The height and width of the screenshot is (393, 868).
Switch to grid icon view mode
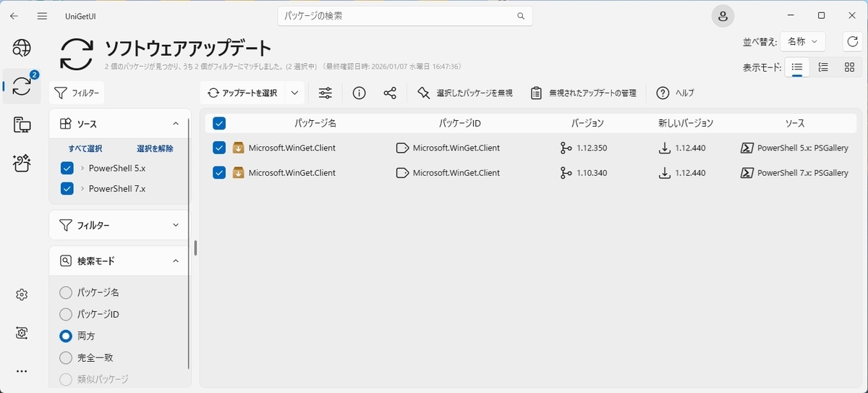[x=849, y=67]
